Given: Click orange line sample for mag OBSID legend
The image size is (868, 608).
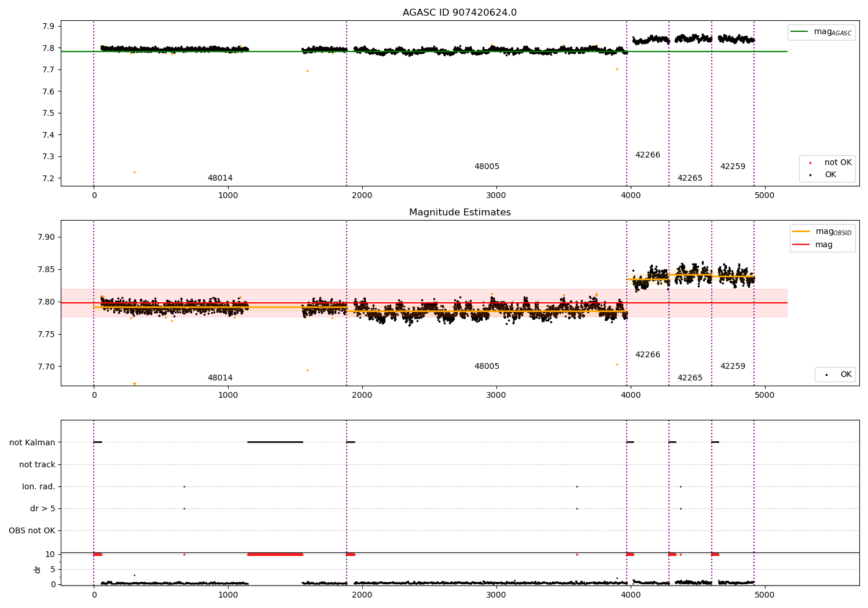Looking at the screenshot, I should pos(801,232).
